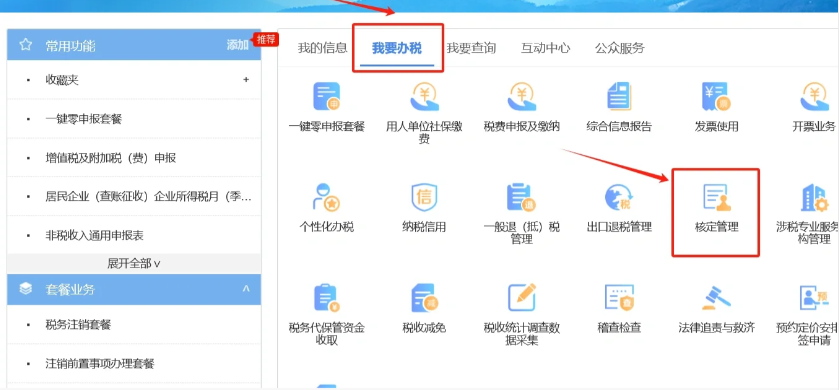This screenshot has width=839, height=390.
Task: Open 收藏夹 in sidebar
Action: [x=63, y=80]
